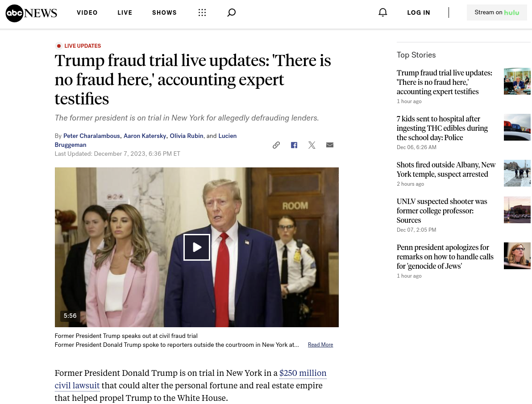This screenshot has width=532, height=404.
Task: Open the THC edibles top story headline
Action: pyautogui.click(x=442, y=128)
